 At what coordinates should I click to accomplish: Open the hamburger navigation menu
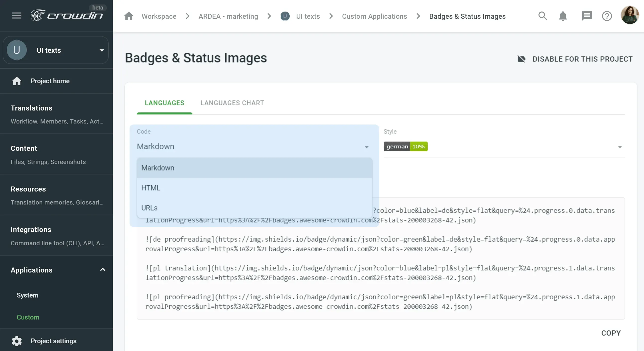(17, 15)
